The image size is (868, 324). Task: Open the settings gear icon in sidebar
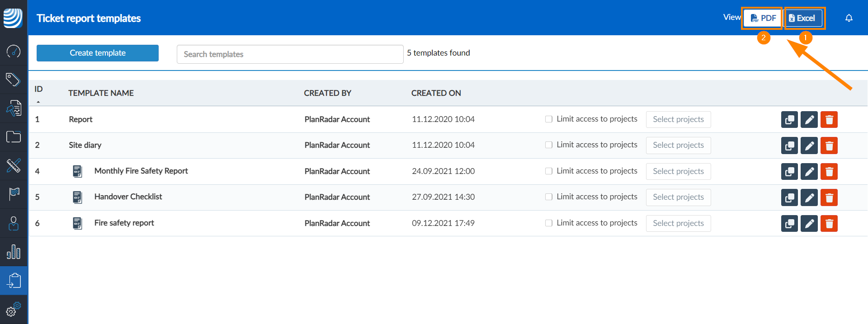13,310
